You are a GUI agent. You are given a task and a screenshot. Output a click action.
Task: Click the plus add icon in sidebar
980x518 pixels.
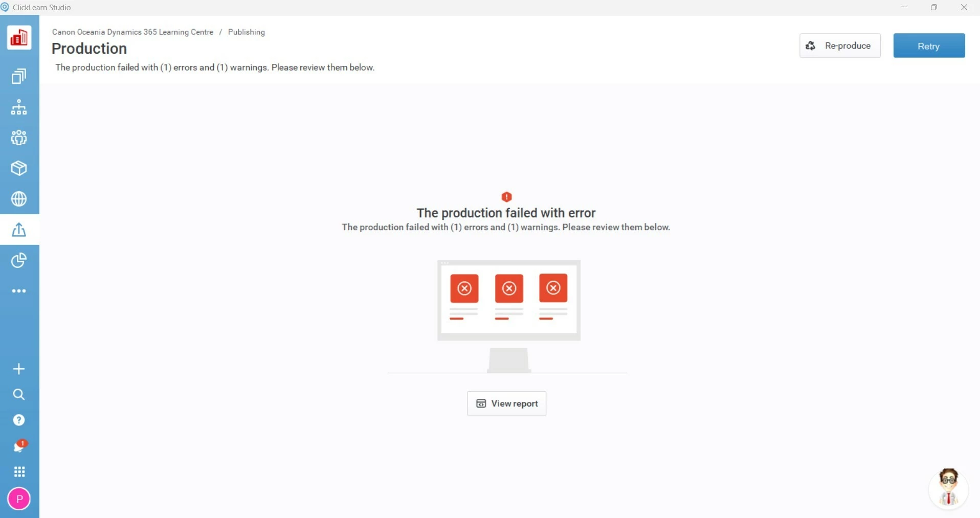[x=19, y=369]
